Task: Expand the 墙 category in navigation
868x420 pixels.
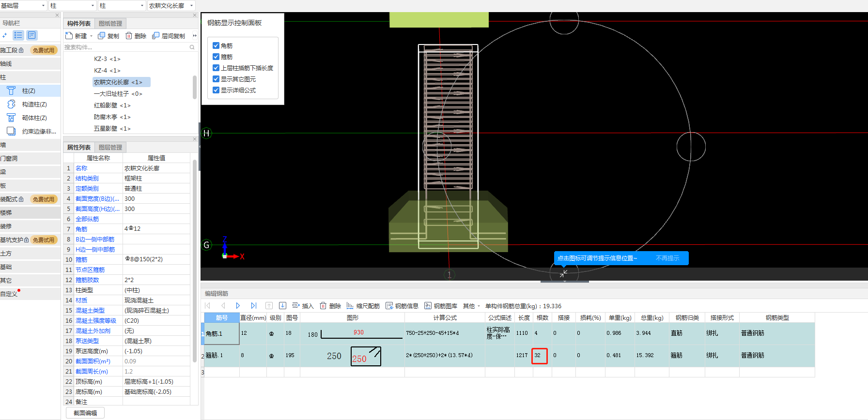Action: point(30,145)
